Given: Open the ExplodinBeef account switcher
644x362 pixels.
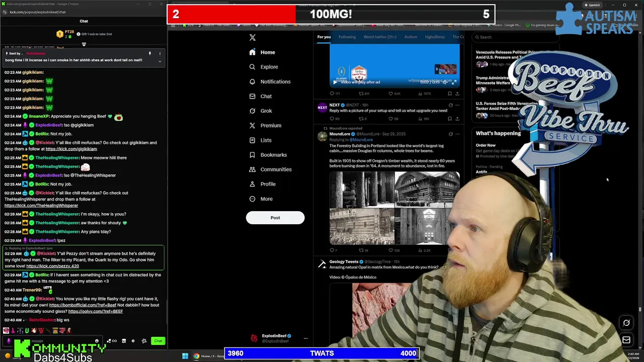Looking at the screenshot, I should pos(279,338).
